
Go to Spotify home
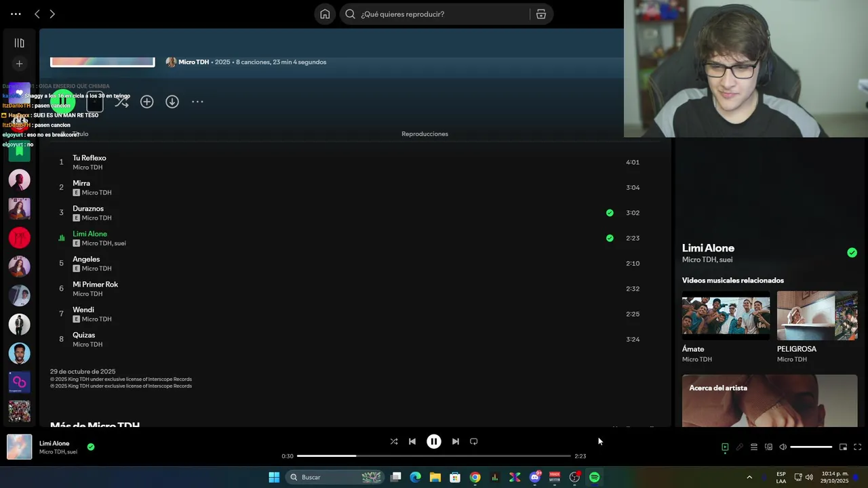click(325, 14)
